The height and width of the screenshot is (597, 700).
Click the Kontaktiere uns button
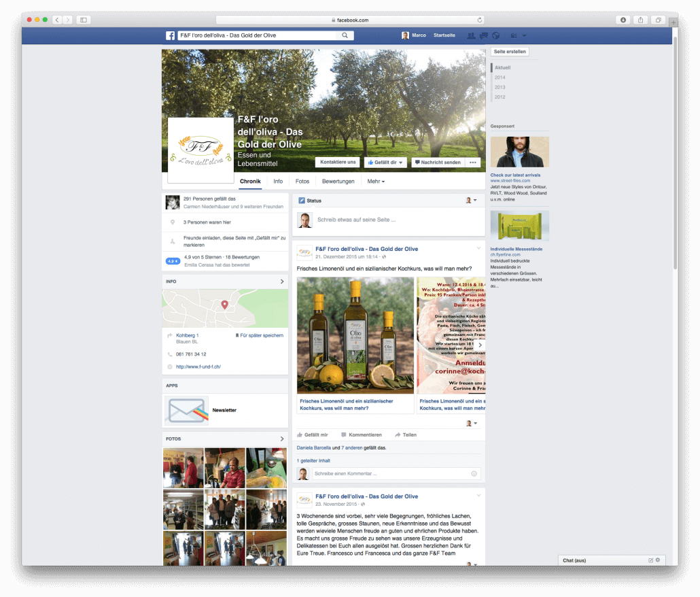point(338,163)
